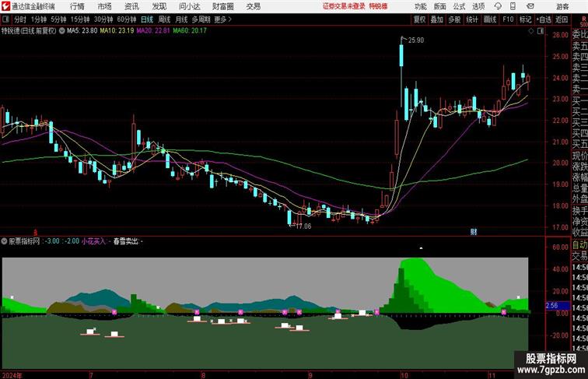Click the MA5: 23.80 value

(82, 31)
